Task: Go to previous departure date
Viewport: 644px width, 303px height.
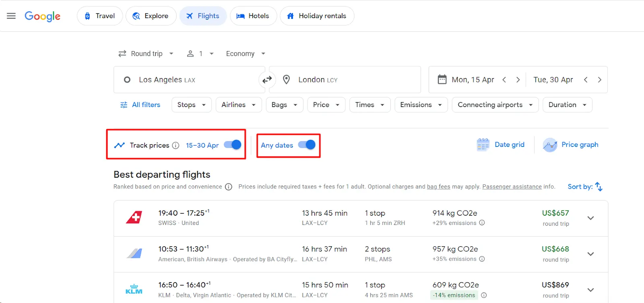Action: click(504, 80)
